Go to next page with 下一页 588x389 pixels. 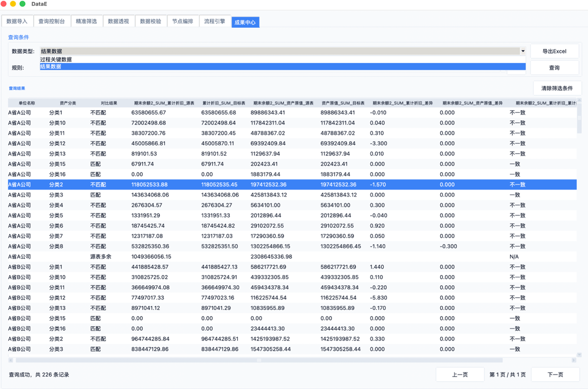[x=555, y=375]
